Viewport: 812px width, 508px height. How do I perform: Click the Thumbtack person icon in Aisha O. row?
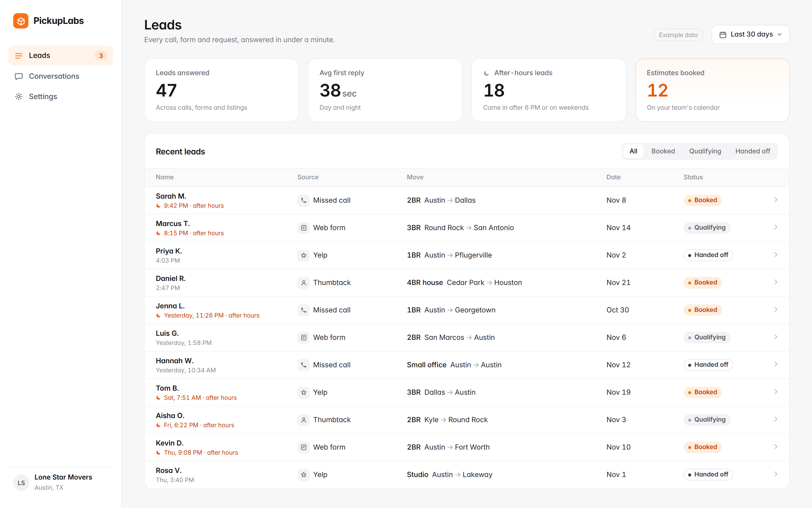point(303,420)
